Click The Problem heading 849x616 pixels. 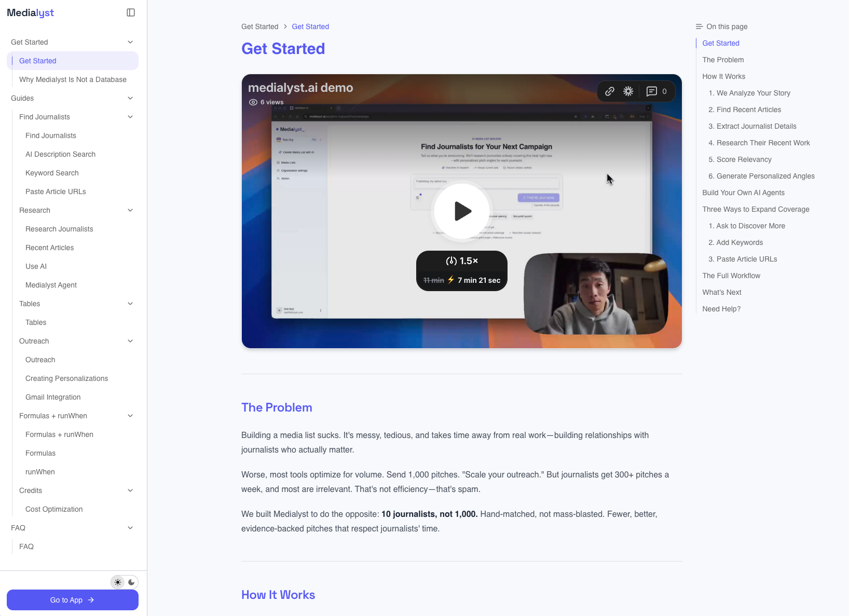(x=277, y=407)
